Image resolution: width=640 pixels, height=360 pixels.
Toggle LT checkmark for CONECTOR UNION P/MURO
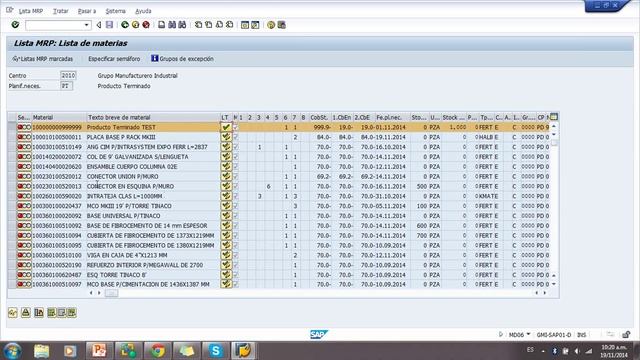tap(226, 176)
